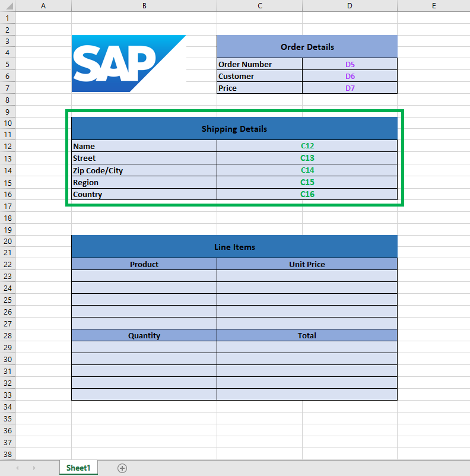The width and height of the screenshot is (470, 476).
Task: Select the Country label cell
Action: tap(144, 194)
